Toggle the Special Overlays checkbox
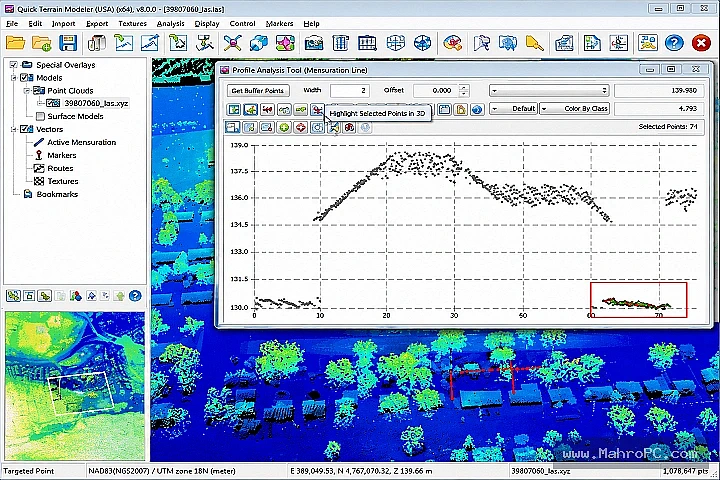Screen dimensions: 720x480 tap(13, 65)
